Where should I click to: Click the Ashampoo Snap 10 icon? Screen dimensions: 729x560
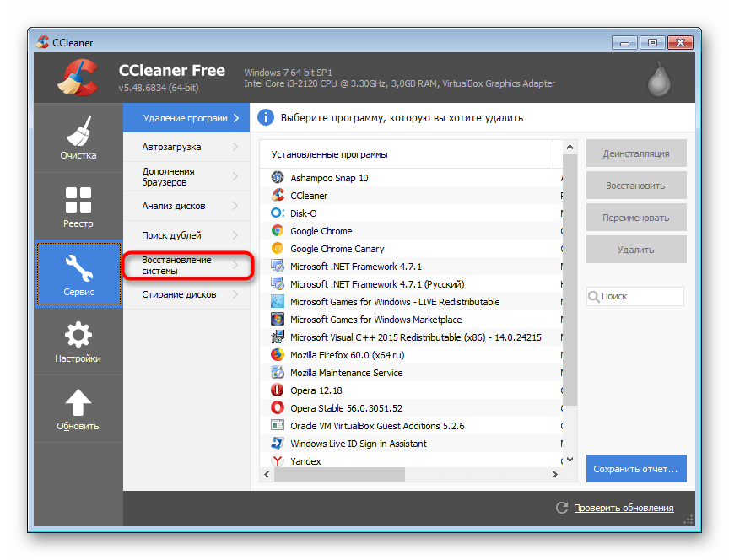pos(278,177)
